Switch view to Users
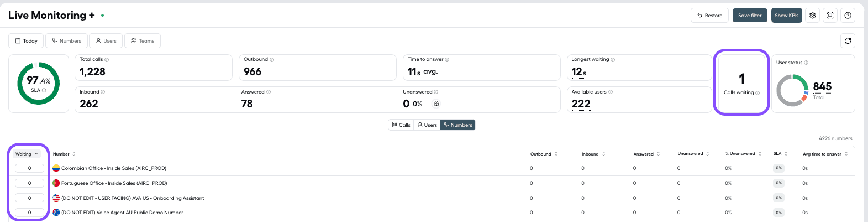This screenshot has height=222, width=868. (427, 125)
